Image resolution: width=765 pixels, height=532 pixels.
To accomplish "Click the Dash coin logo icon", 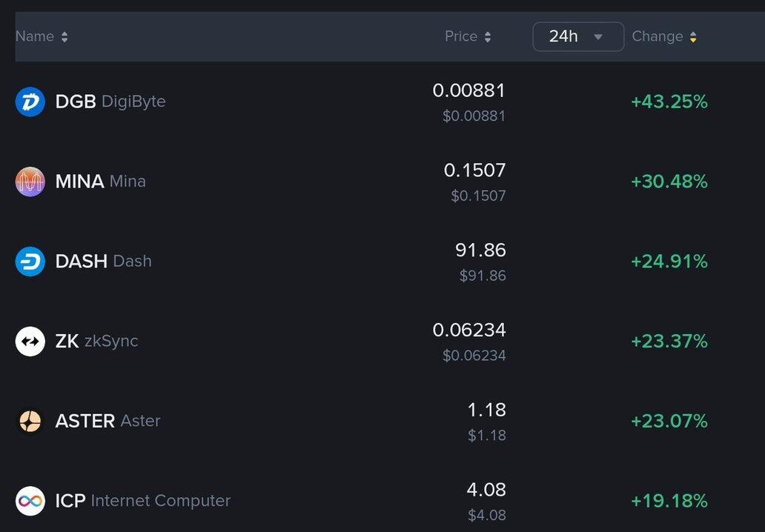I will 30,262.
